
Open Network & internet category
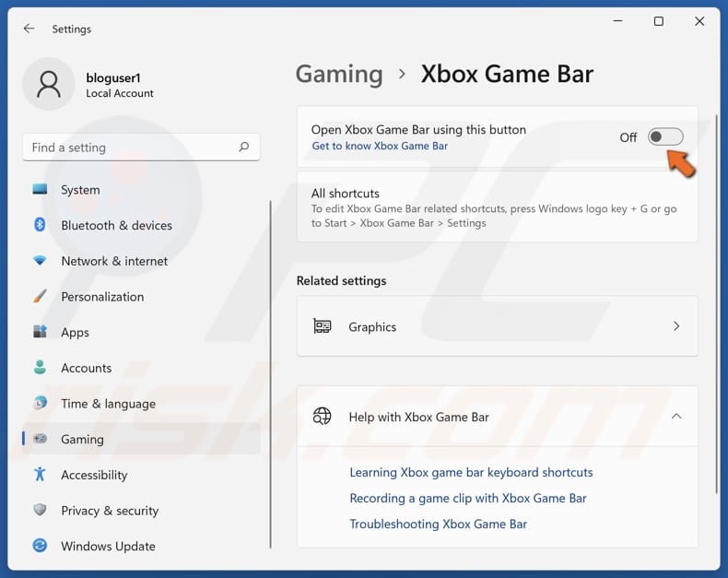(x=142, y=261)
